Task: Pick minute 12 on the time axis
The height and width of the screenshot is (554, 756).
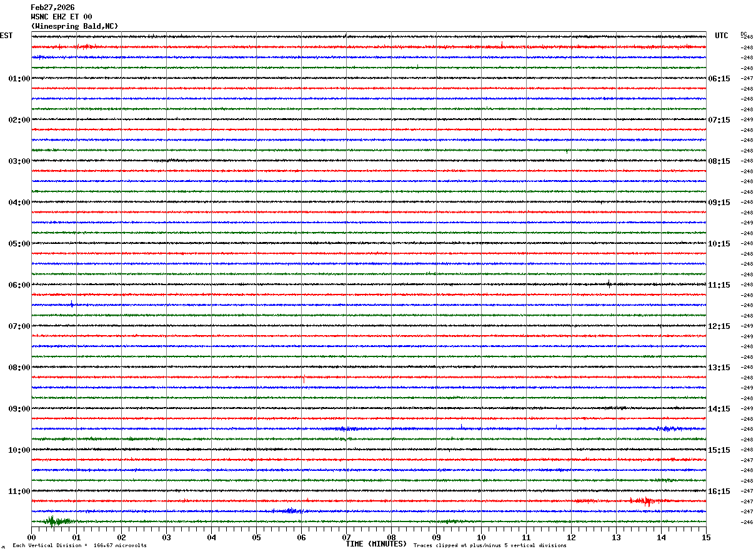Action: coord(571,537)
